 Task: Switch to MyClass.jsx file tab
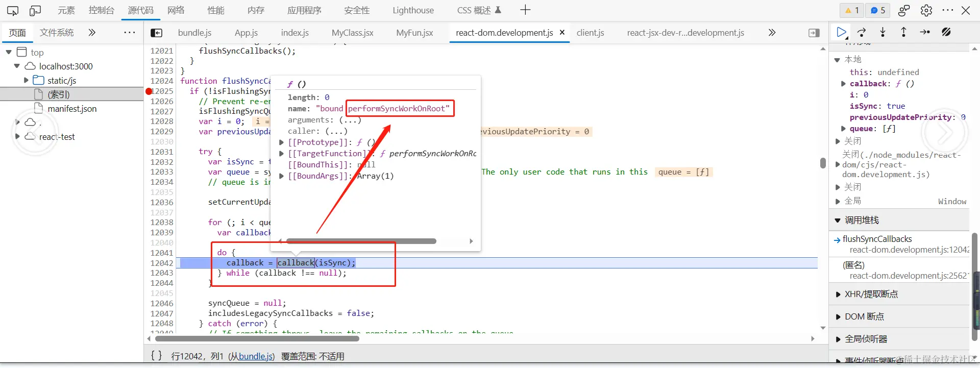tap(352, 33)
